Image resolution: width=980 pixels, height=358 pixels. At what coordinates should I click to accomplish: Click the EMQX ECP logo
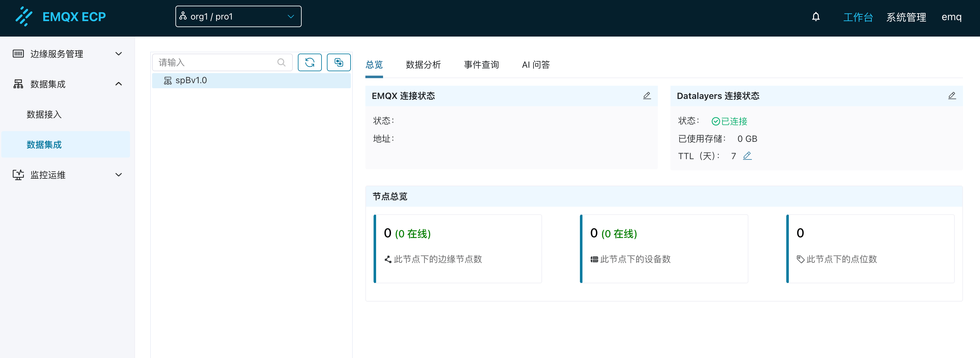tap(61, 17)
